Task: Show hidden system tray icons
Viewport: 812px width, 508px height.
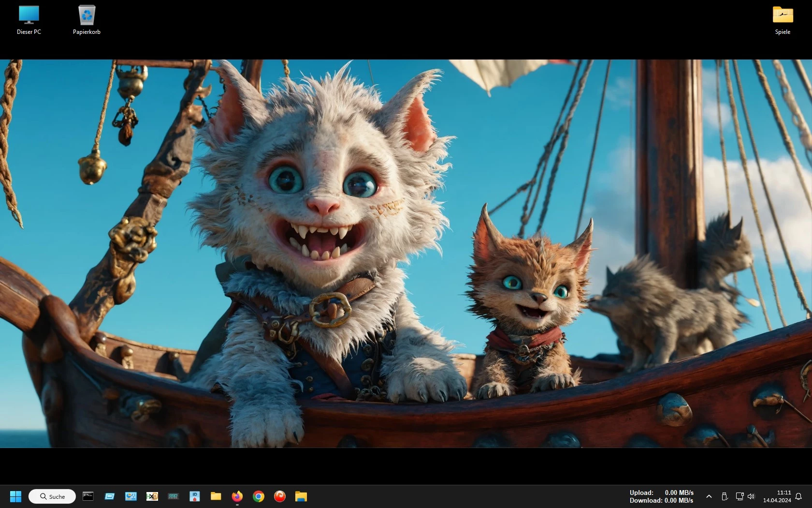Action: pyautogui.click(x=709, y=496)
